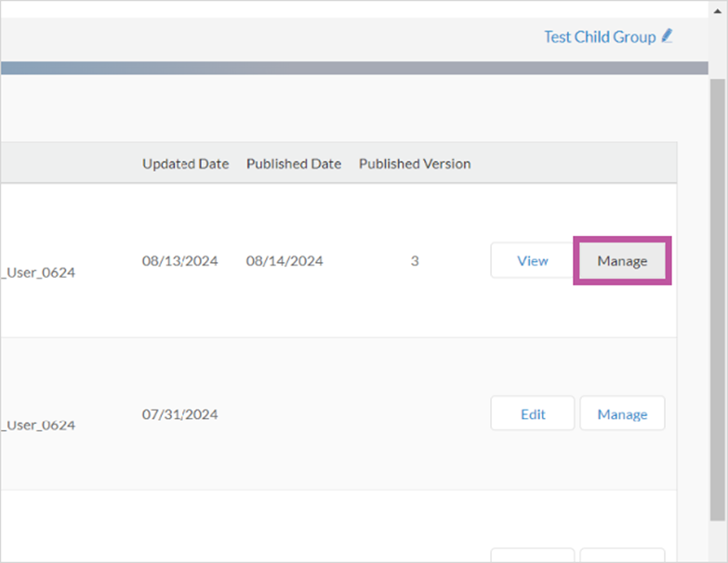This screenshot has height=563, width=728.
Task: Open the Test Child Group link
Action: point(600,37)
